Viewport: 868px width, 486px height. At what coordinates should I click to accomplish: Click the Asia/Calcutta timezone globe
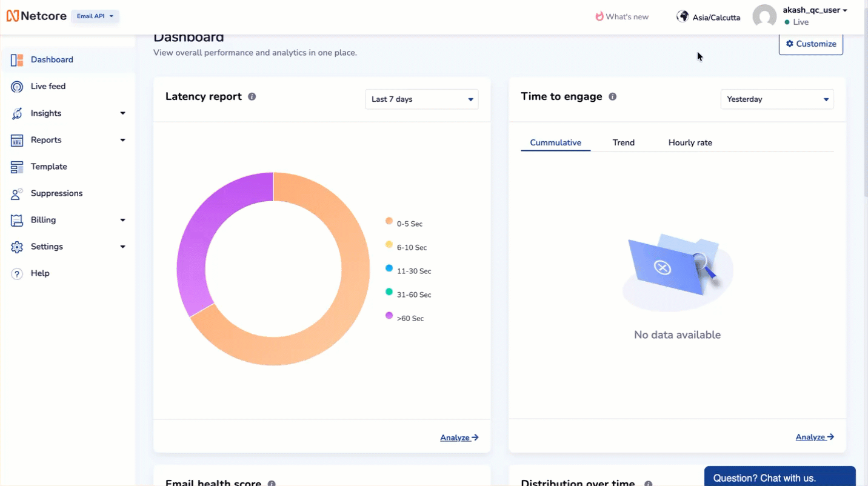682,16
